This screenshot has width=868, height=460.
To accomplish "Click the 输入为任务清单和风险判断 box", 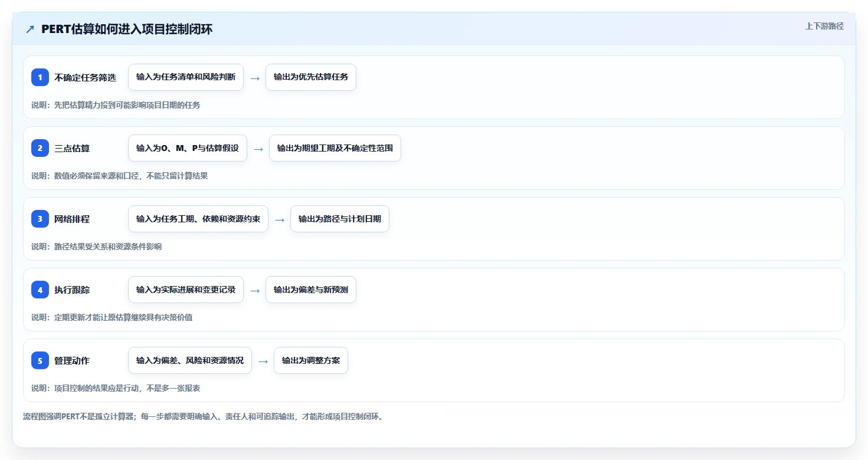I will pyautogui.click(x=186, y=77).
